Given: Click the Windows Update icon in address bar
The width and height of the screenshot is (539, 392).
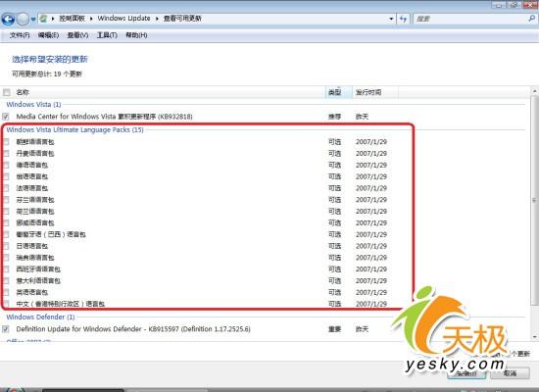Looking at the screenshot, I should click(43, 19).
